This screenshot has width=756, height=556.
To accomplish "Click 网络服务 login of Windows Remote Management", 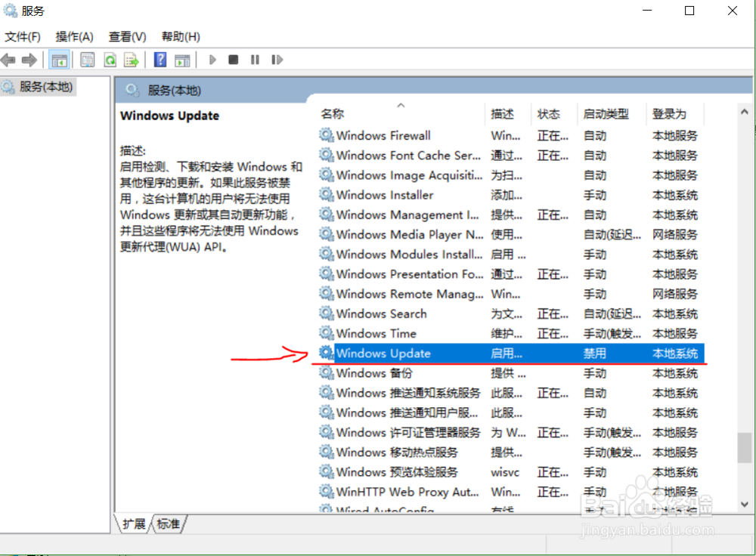I will pos(675,294).
